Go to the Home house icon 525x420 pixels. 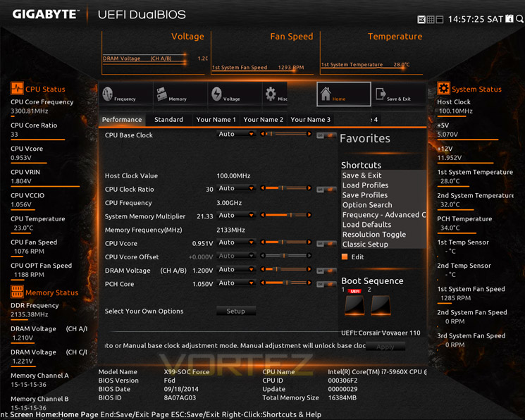click(326, 94)
